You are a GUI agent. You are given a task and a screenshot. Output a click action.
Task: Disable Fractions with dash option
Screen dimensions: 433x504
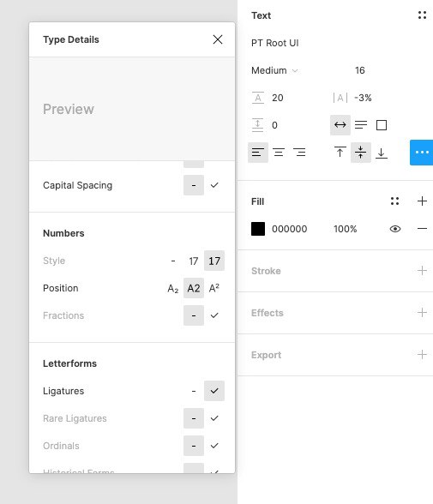tap(194, 315)
